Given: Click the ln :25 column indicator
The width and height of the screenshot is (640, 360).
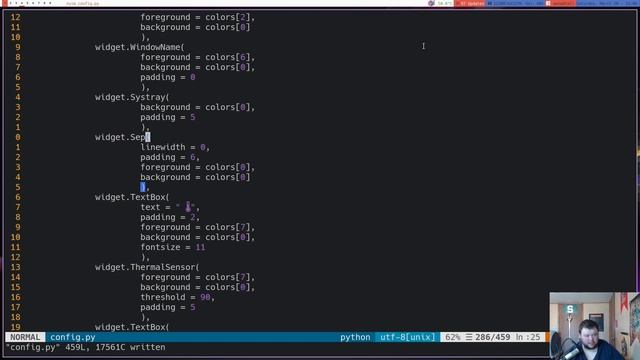Looking at the screenshot, I should pyautogui.click(x=527, y=337).
